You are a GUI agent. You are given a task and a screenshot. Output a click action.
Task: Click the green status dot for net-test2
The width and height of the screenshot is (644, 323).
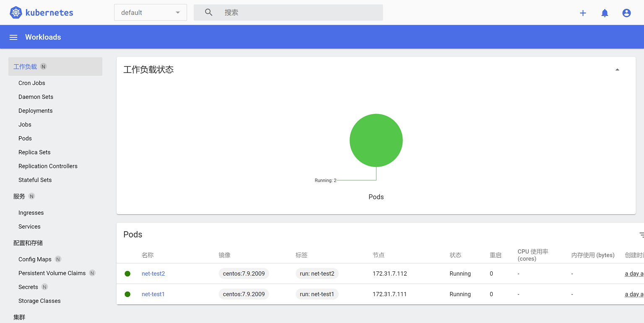(127, 274)
